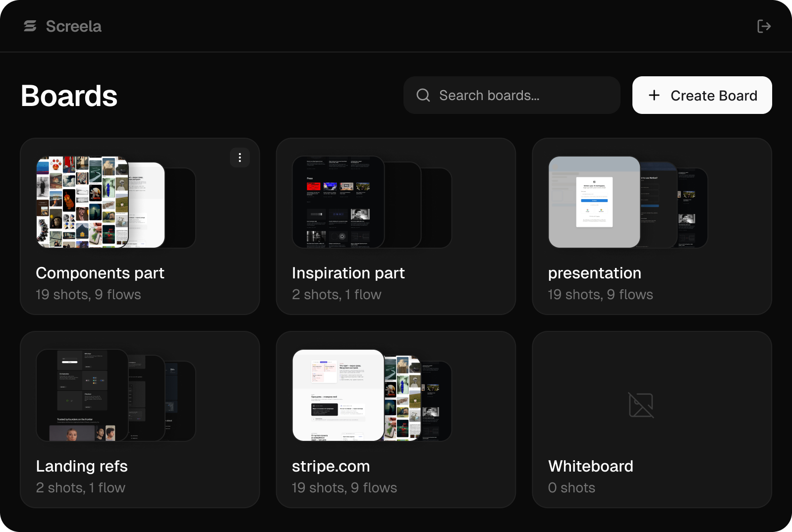
Task: Click the search magnifier icon
Action: pos(423,95)
